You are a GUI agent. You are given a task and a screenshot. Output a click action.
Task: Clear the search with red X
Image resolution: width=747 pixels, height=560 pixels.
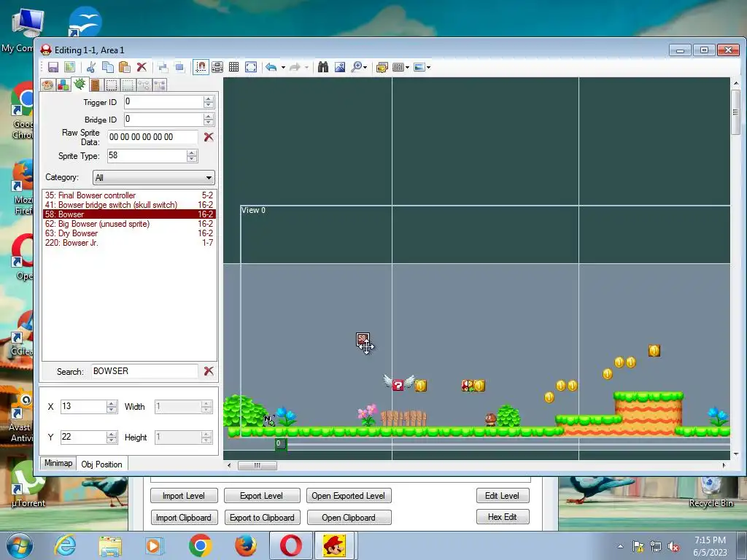click(x=208, y=371)
